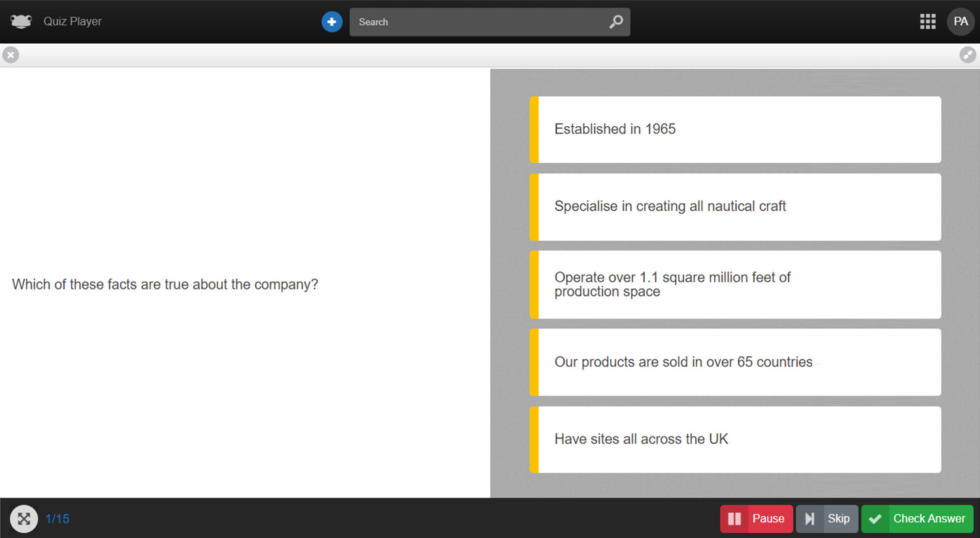
Task: Click the 1/15 progress indicator
Action: coord(57,518)
